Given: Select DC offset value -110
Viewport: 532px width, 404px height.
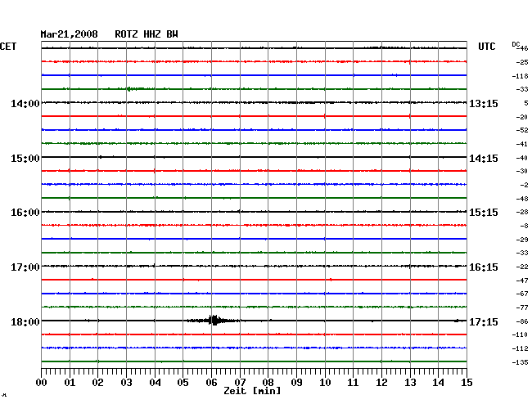Looking at the screenshot, I should pyautogui.click(x=520, y=334).
